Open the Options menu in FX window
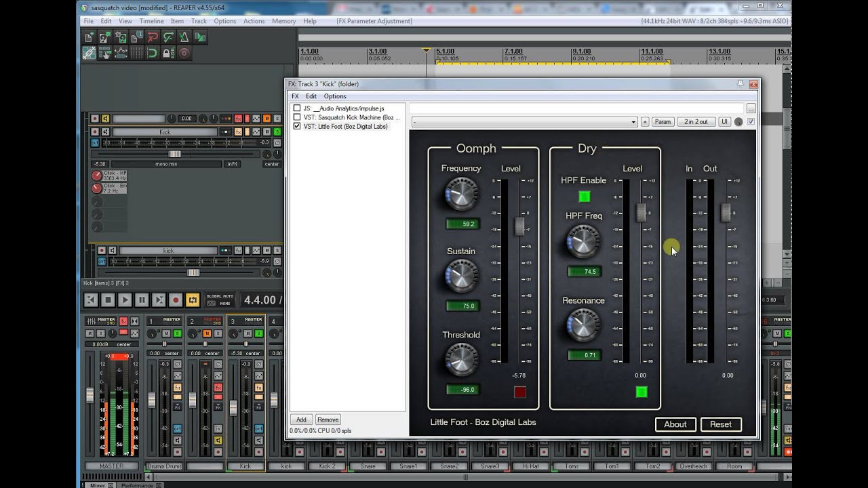The height and width of the screenshot is (488, 868). [335, 96]
